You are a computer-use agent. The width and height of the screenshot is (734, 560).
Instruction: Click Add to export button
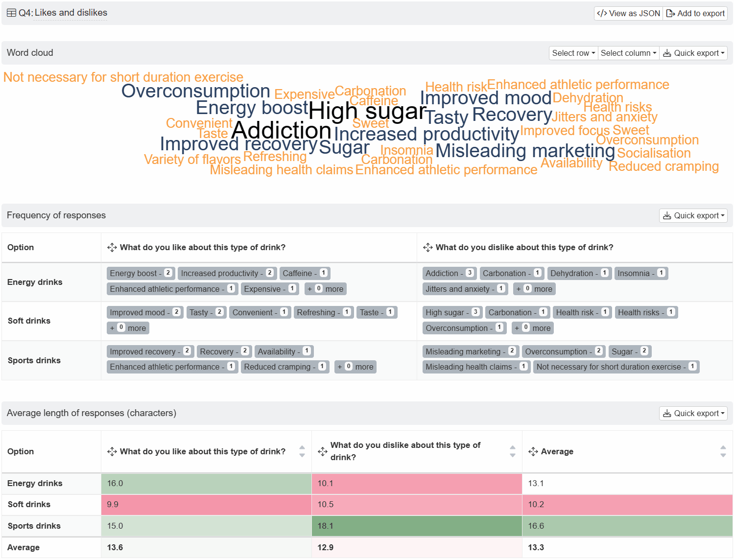(695, 13)
